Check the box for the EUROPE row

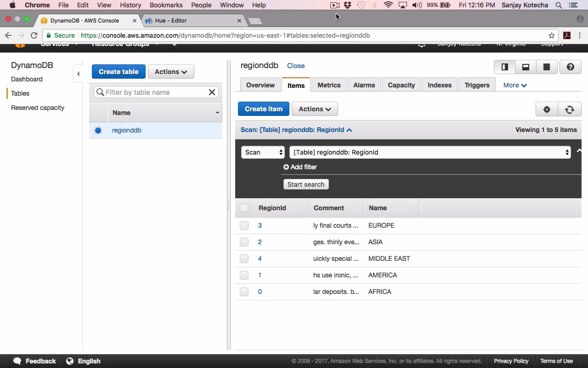pos(244,225)
